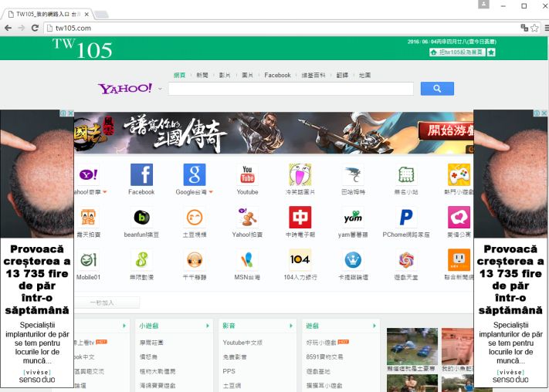Open the 露天拍賣 orange icon

coord(88,218)
